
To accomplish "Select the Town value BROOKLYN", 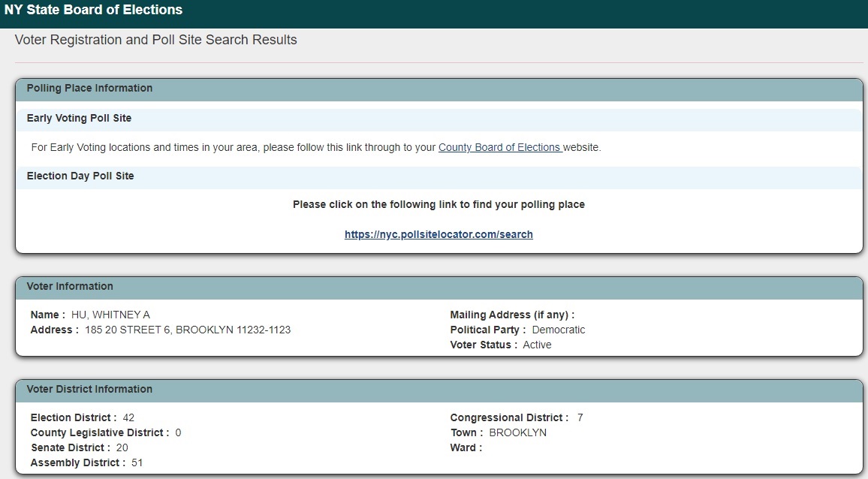I will coord(517,432).
